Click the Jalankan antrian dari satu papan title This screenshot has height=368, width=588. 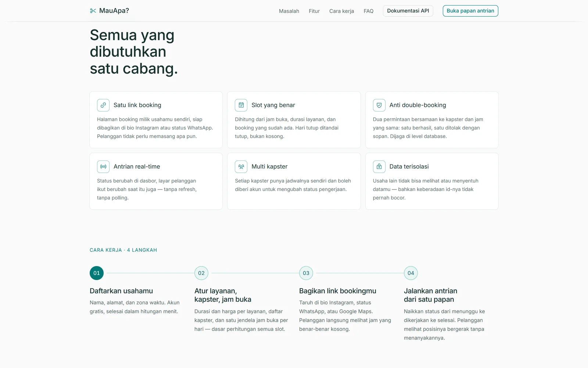tap(430, 295)
